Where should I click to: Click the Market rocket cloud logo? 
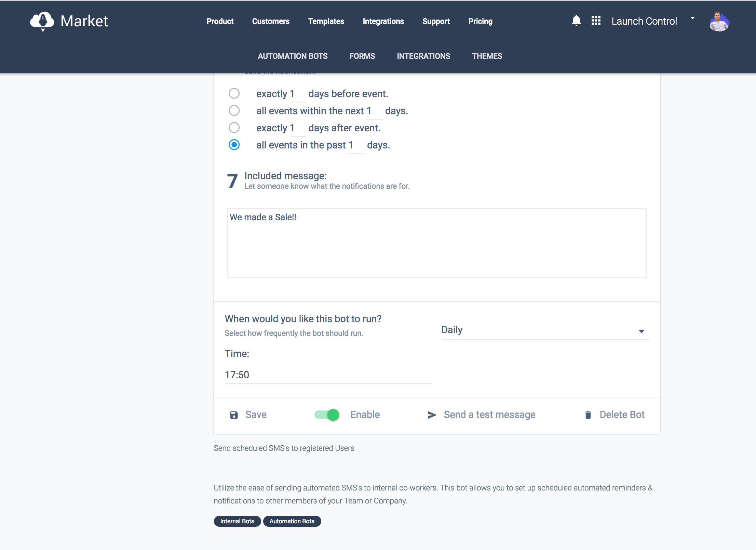point(42,21)
